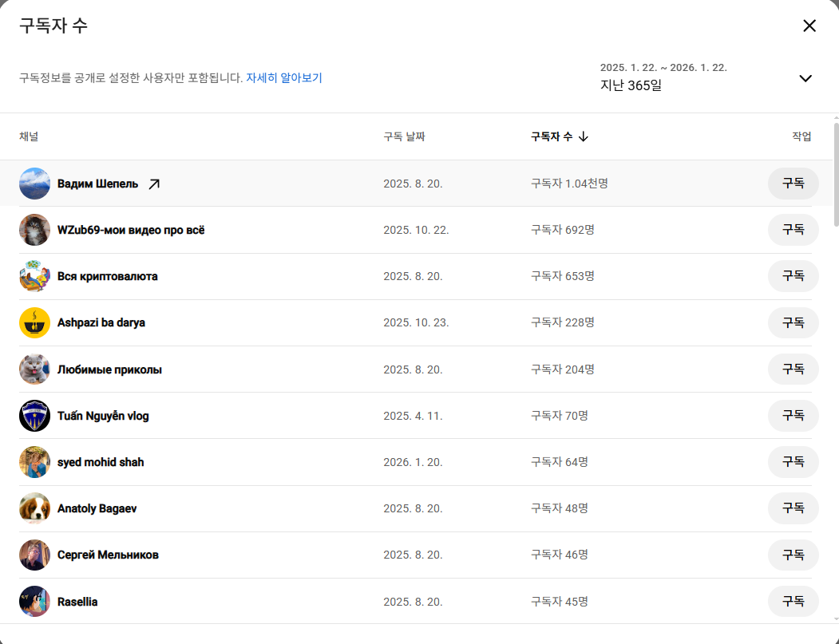Subscribe to Вадим Шепель channel

(x=793, y=183)
